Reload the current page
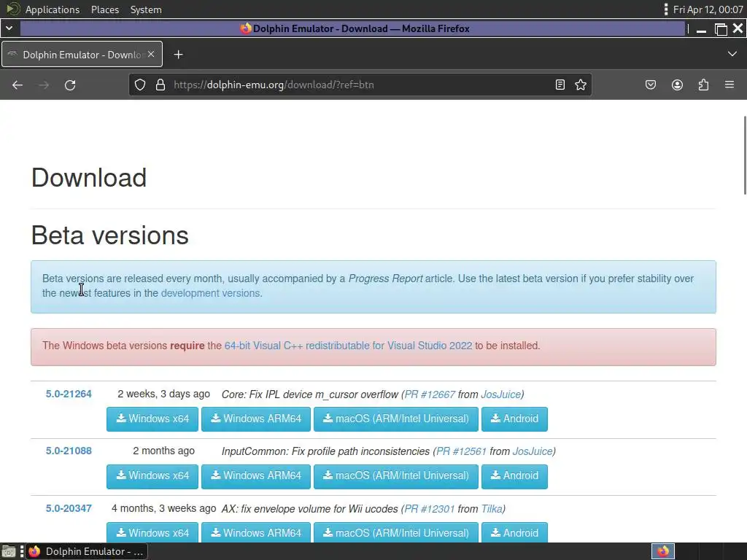 70,85
